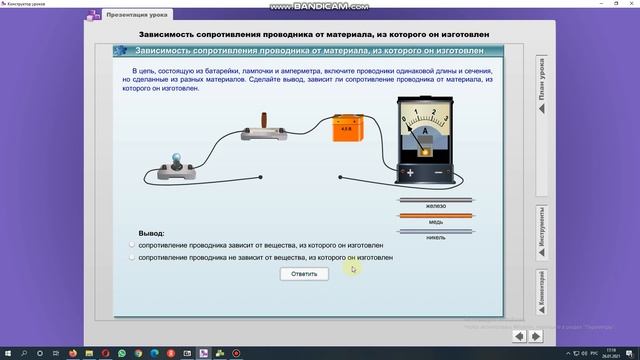
Task: Open Cortana from the taskbar
Action: click(40, 353)
